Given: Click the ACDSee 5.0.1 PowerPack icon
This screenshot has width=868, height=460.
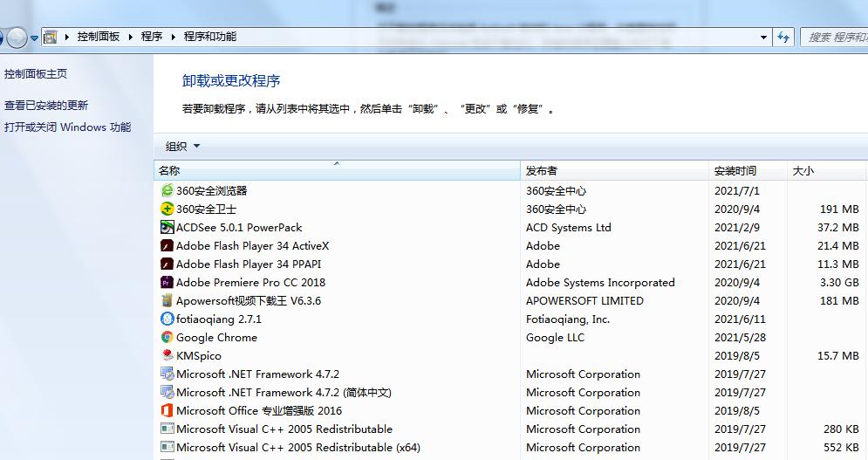Looking at the screenshot, I should 167,227.
